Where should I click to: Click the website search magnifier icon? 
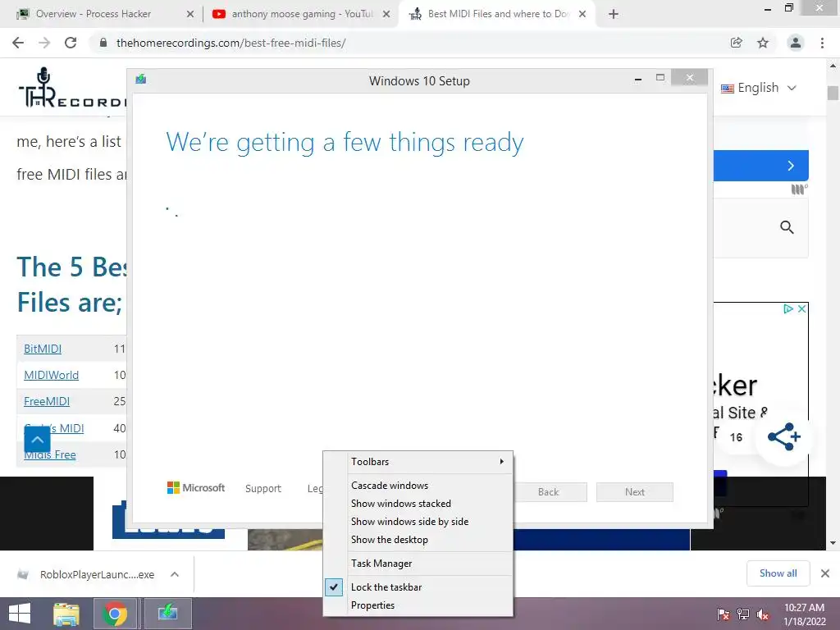click(787, 227)
